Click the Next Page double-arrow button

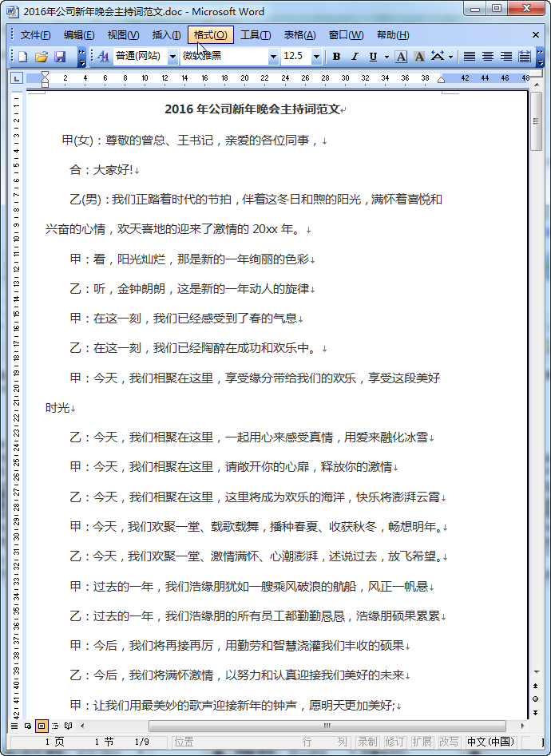536,712
